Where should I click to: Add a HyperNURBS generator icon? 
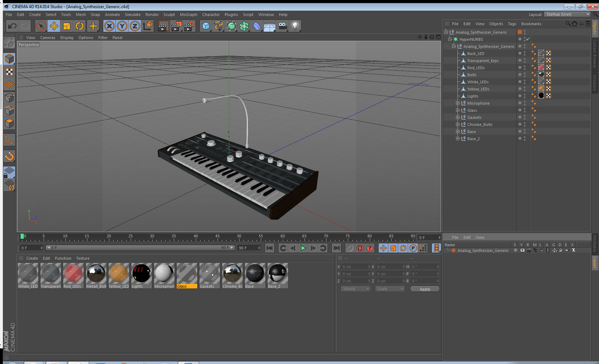(231, 26)
